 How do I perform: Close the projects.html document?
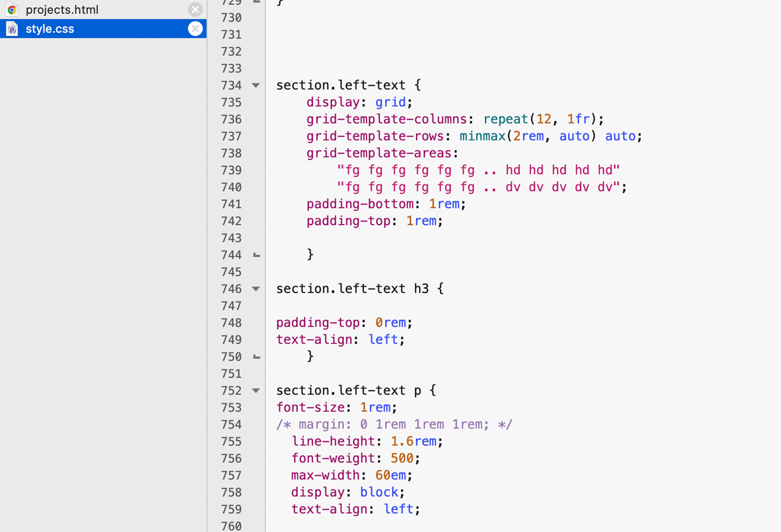point(195,9)
